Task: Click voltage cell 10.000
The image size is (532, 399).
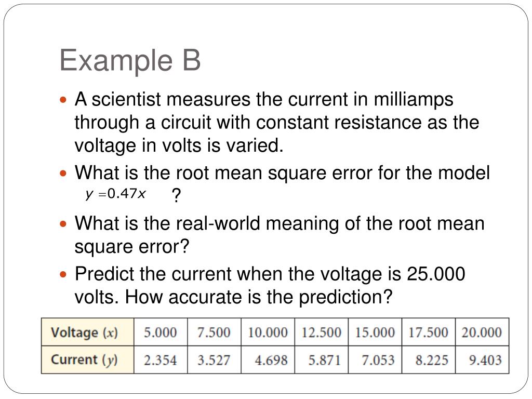Action: click(x=268, y=332)
